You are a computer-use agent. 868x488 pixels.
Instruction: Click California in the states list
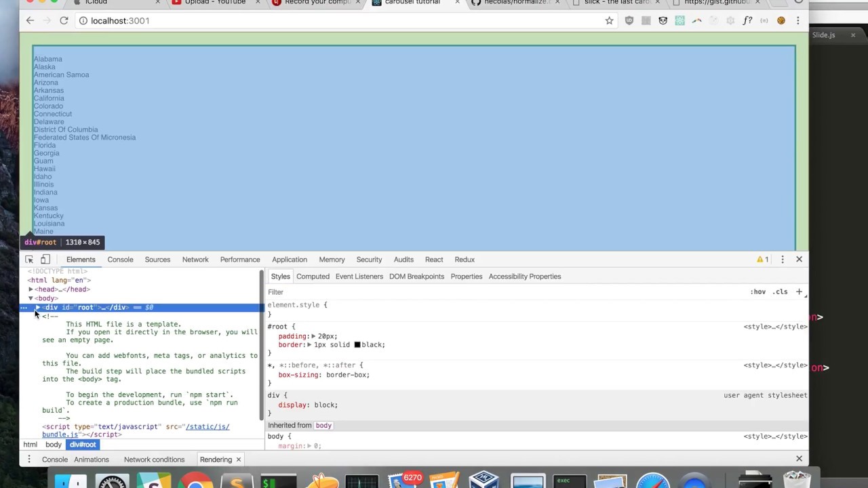[49, 98]
